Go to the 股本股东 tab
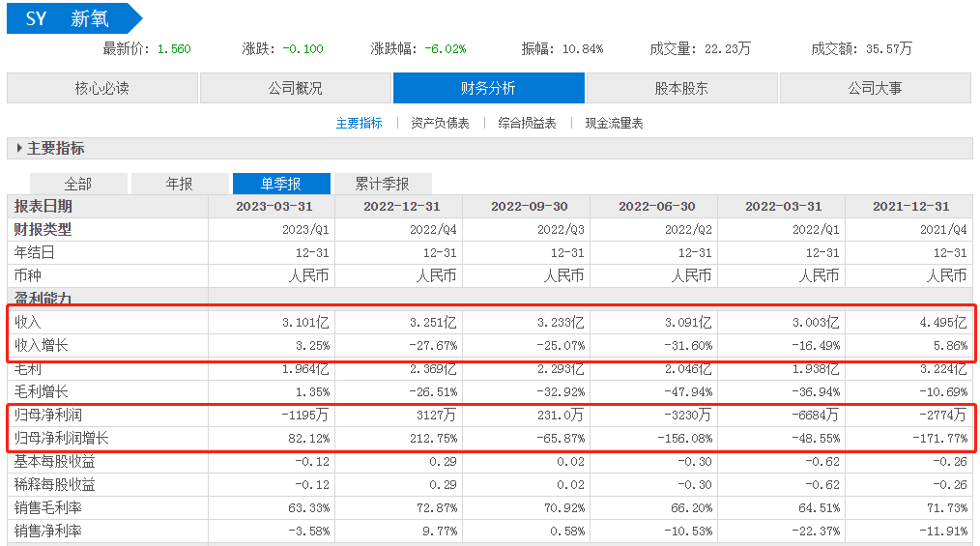The height and width of the screenshot is (546, 980). click(681, 88)
